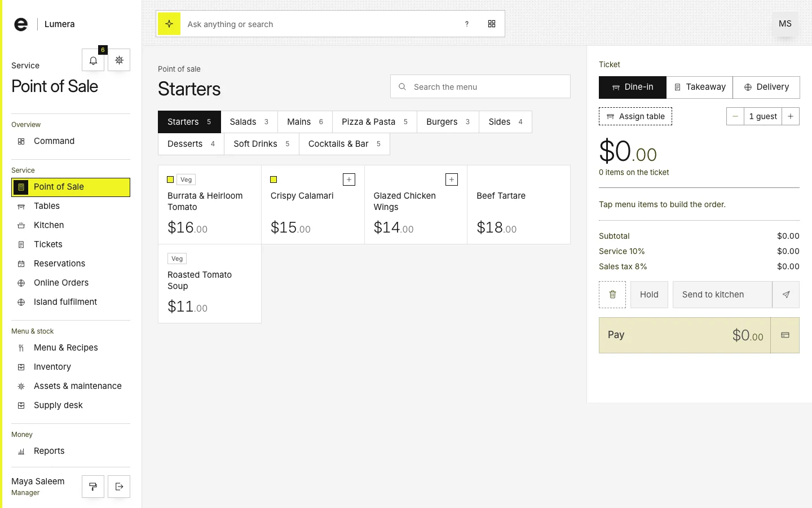This screenshot has width=812, height=508.
Task: Open Island fulfilment in the sidebar
Action: pyautogui.click(x=70, y=302)
